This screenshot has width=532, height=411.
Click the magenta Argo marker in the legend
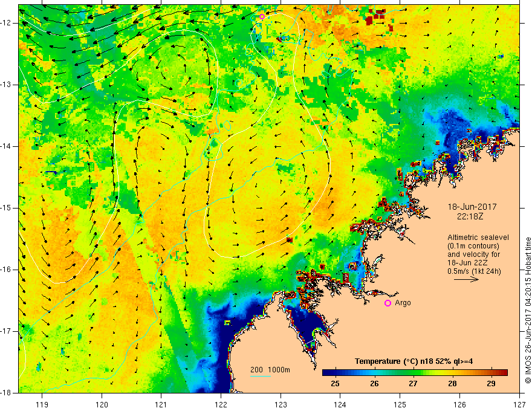tap(388, 303)
